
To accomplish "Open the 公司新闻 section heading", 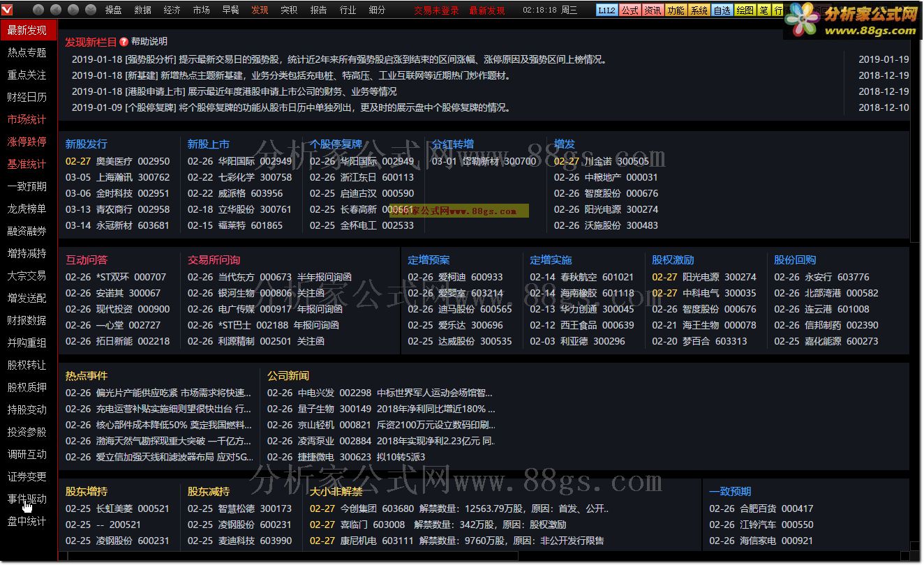I will click(x=288, y=375).
